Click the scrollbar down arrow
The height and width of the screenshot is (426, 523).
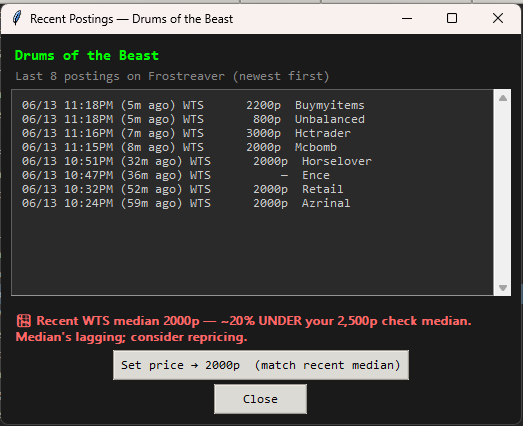(503, 288)
